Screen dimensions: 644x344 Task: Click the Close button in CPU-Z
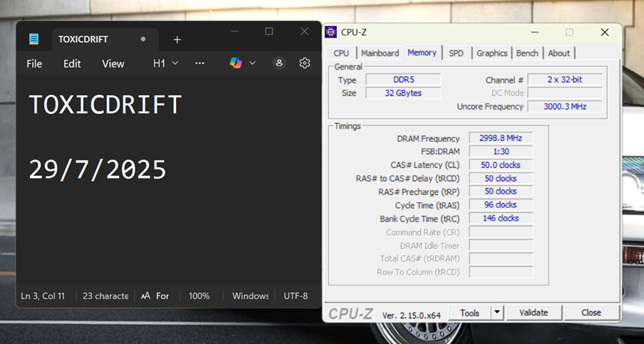592,313
